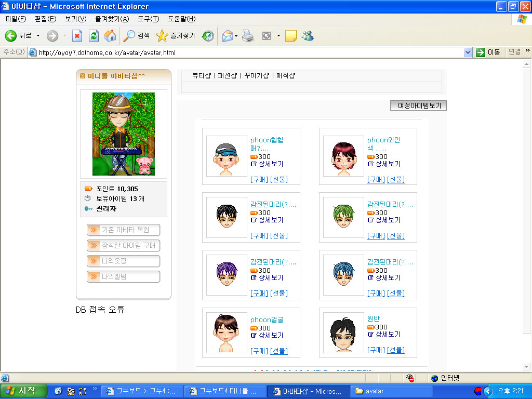Click the IE Stop button
532x399 pixels.
click(77, 36)
